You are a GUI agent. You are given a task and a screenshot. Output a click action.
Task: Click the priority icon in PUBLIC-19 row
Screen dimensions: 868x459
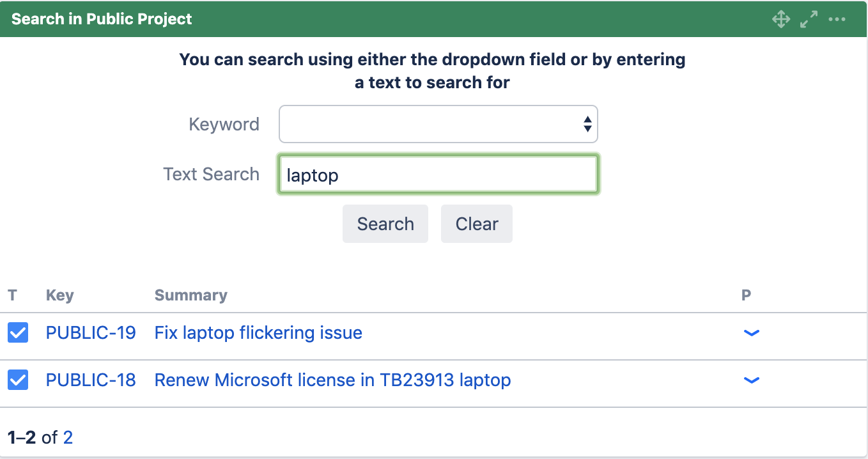tap(752, 332)
